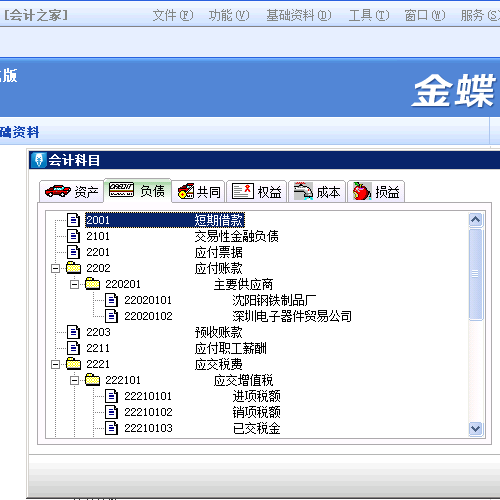
Task: Click the apple icon on 损益 tab
Action: 362,191
